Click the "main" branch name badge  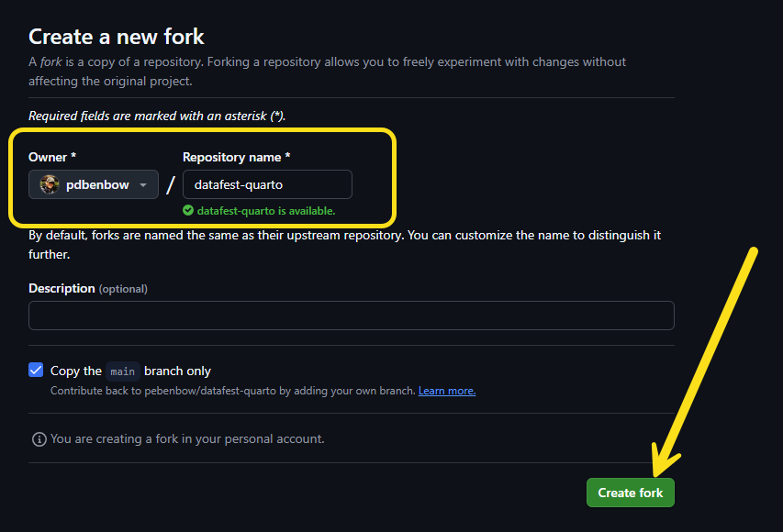pos(123,371)
